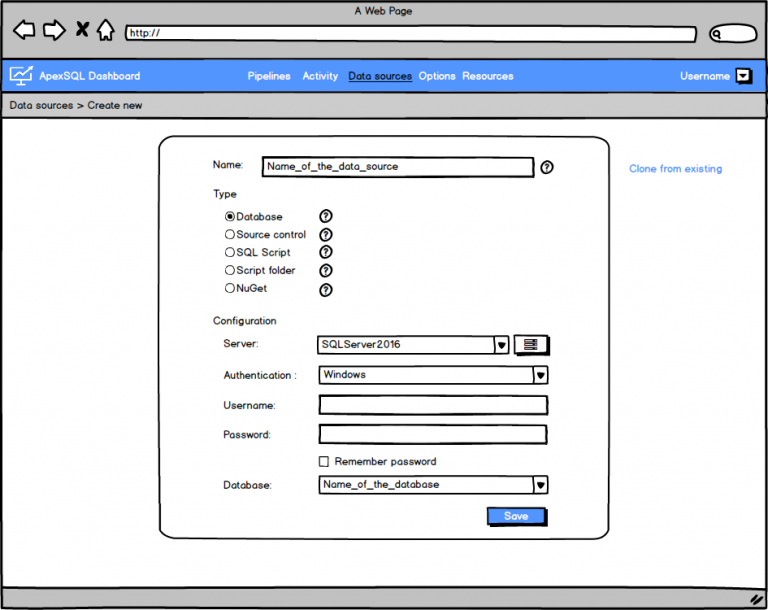Click the browser home icon
768x610 pixels.
[x=105, y=30]
